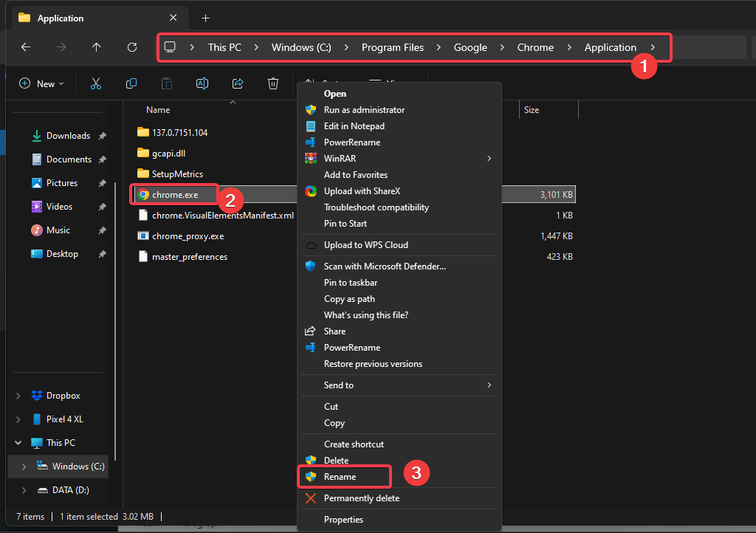Choose Run as administrator
This screenshot has height=533, width=756.
(x=399, y=109)
